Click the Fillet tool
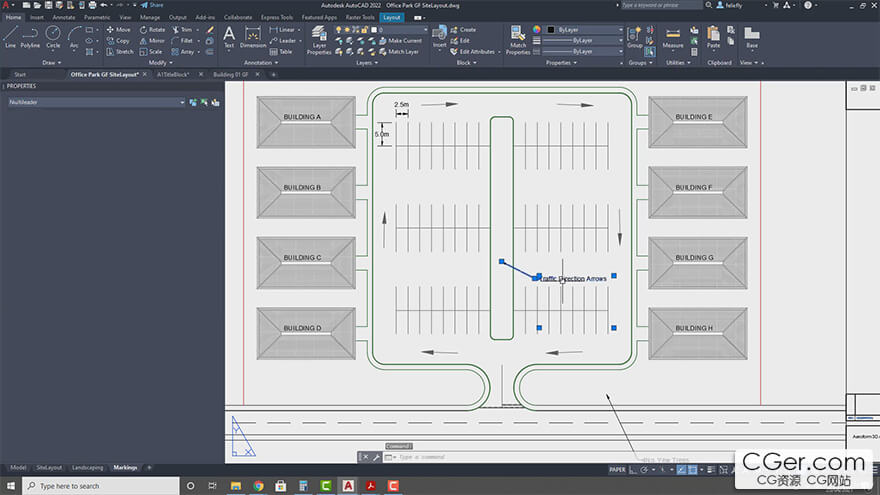Image resolution: width=880 pixels, height=495 pixels. point(182,41)
